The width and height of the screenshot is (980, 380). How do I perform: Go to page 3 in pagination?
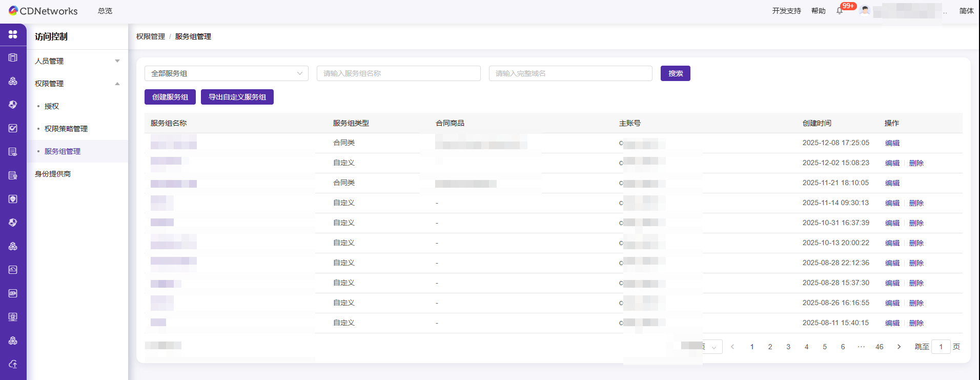(x=788, y=347)
